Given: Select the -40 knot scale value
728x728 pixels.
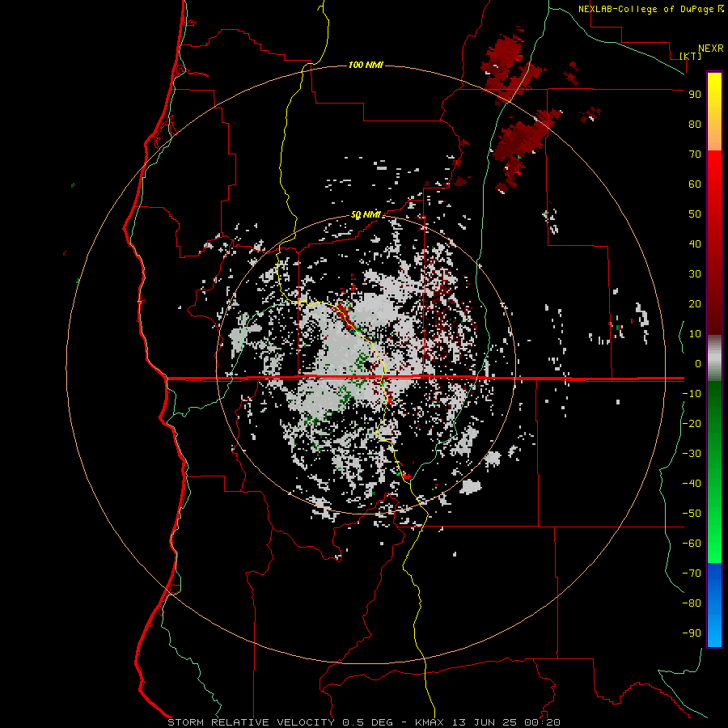Looking at the screenshot, I should 692,484.
